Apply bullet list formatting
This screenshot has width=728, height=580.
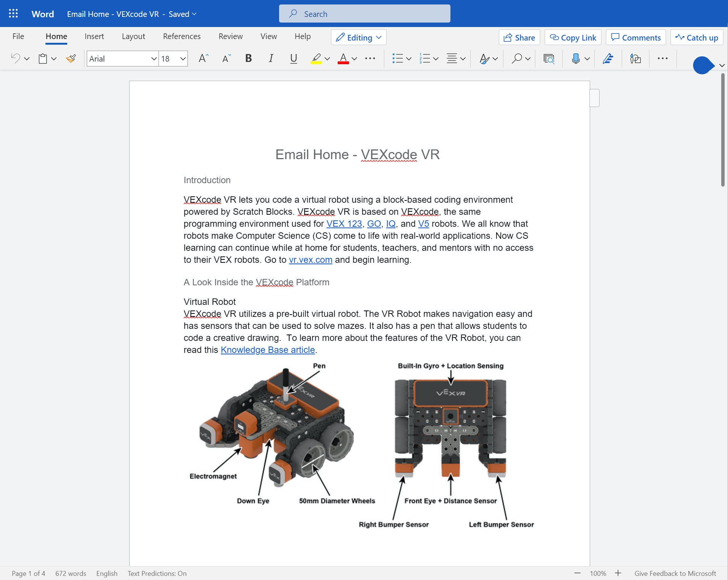pos(398,59)
